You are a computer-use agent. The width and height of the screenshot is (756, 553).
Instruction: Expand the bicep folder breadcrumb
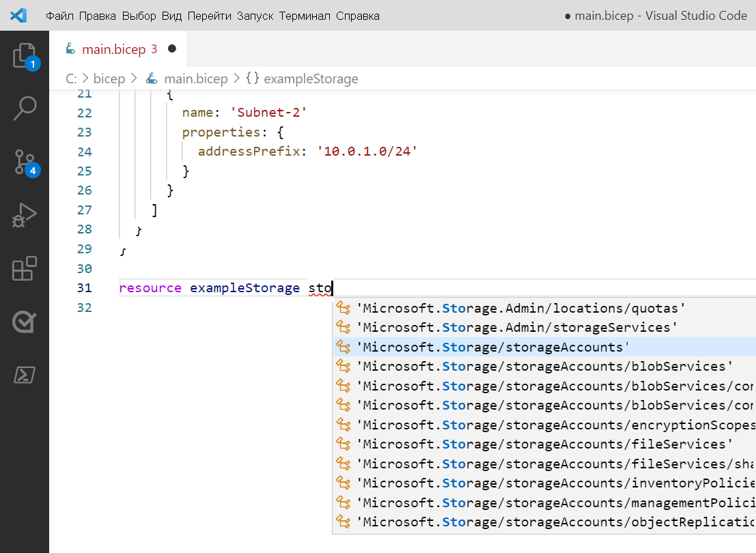[x=109, y=79]
